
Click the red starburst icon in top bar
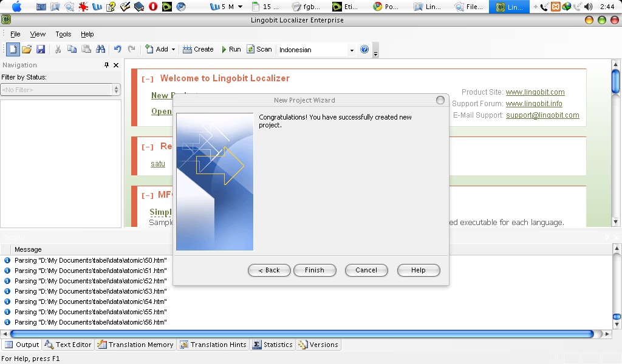tap(83, 7)
